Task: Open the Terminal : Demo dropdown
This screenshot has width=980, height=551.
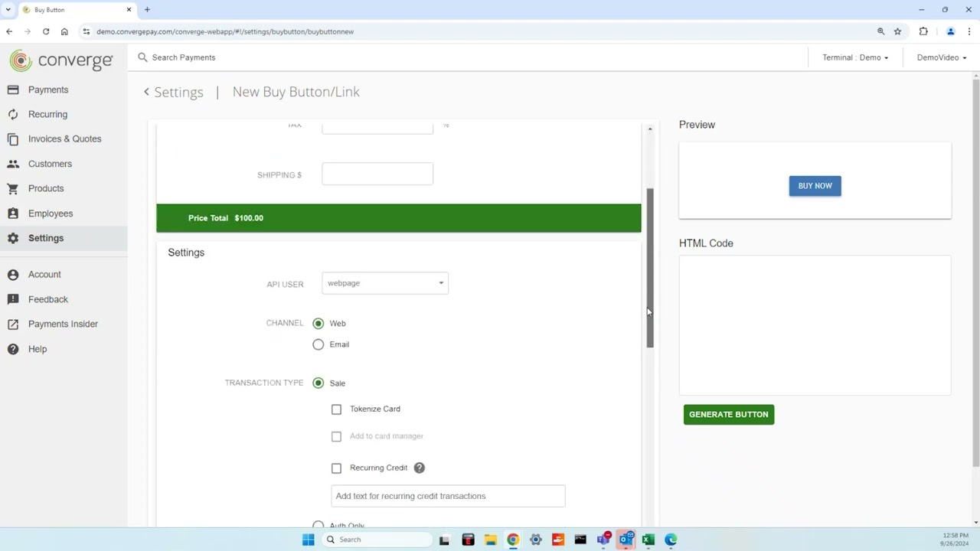Action: point(855,57)
